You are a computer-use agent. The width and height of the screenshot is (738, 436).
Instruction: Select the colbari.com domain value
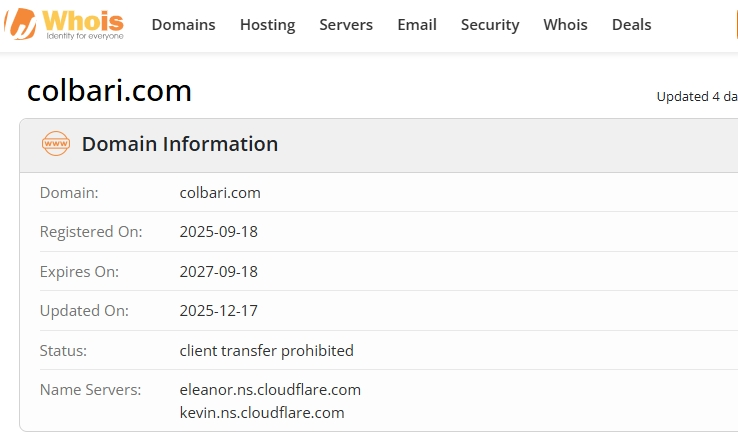(x=220, y=193)
